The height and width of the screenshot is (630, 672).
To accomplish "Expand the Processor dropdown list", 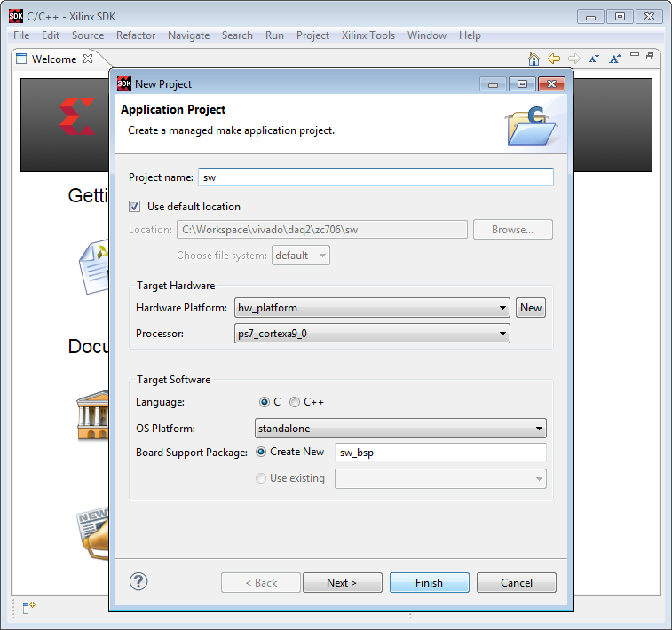I will click(372, 334).
